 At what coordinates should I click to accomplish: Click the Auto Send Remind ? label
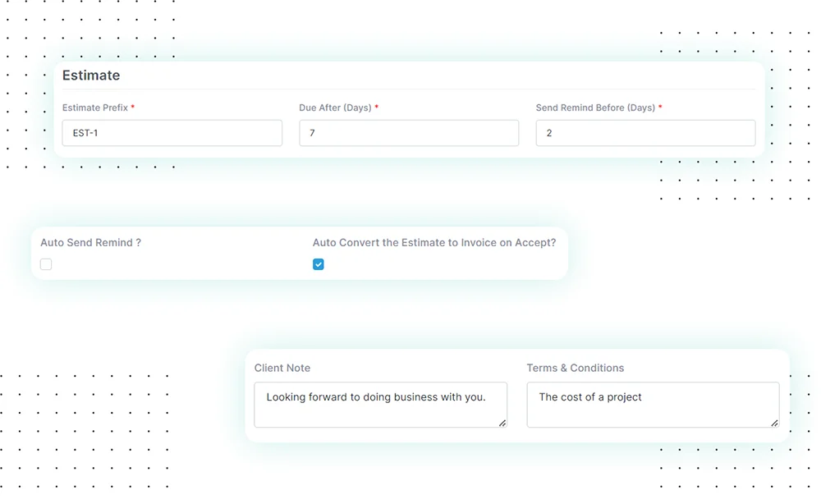[x=90, y=243]
